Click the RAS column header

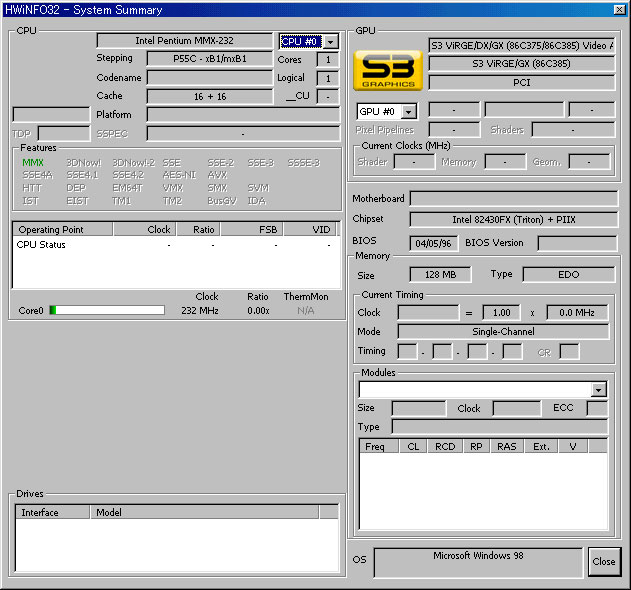point(507,446)
